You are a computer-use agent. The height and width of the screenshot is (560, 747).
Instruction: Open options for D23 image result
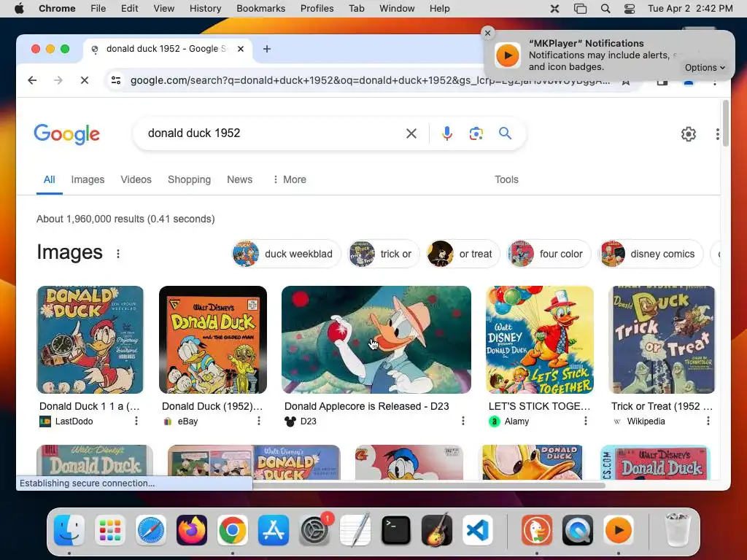click(463, 421)
